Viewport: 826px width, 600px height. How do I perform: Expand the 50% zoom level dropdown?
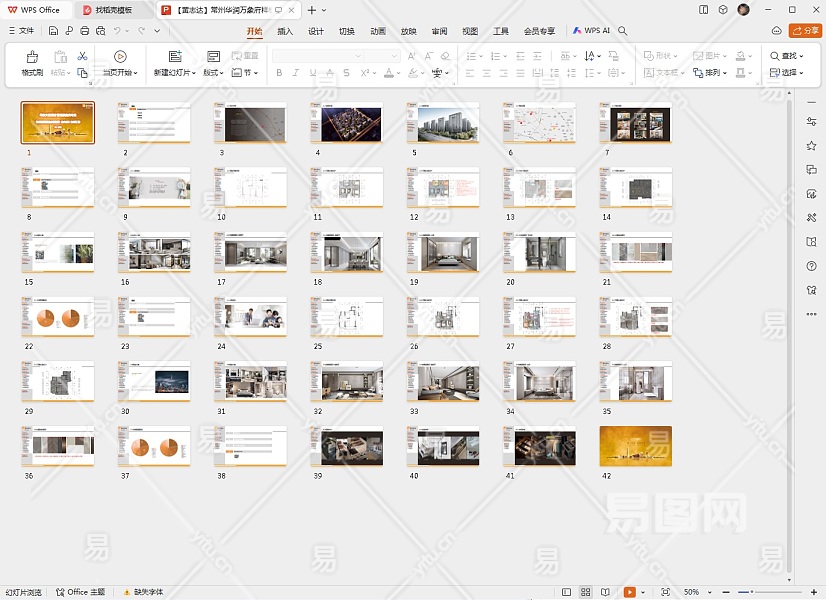708,592
